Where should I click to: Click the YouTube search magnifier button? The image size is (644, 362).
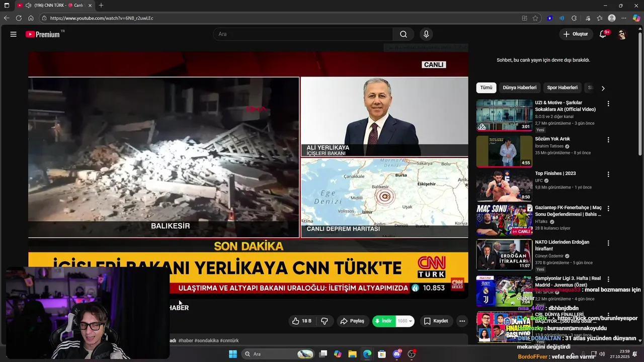(404, 34)
